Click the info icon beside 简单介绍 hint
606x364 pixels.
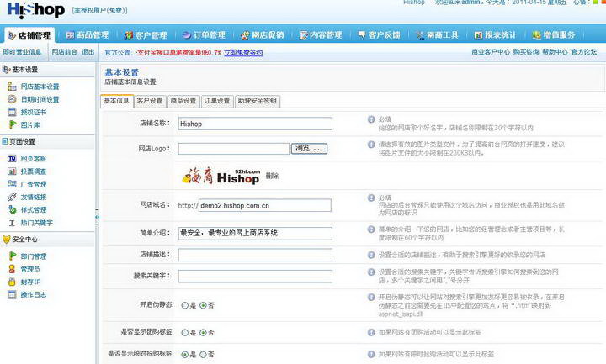371,229
